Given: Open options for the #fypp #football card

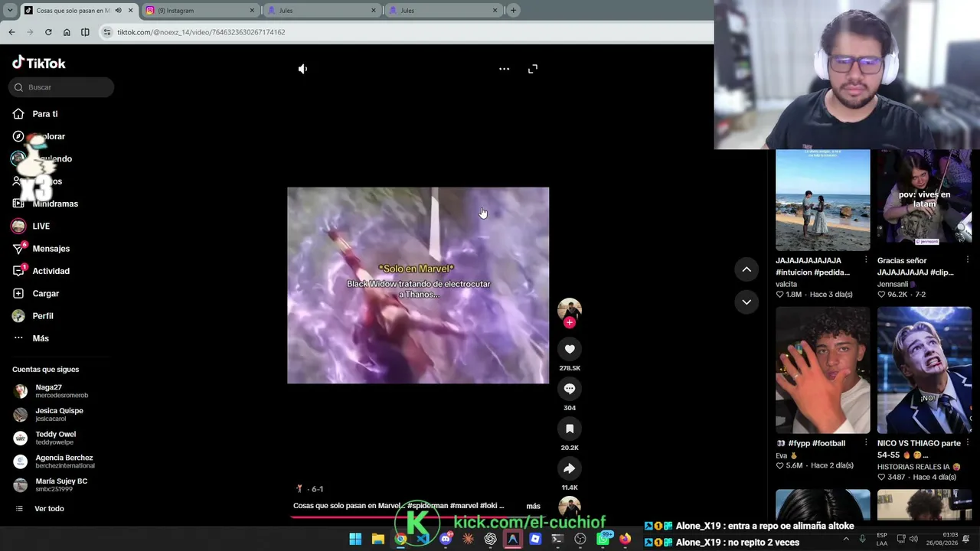Looking at the screenshot, I should [x=866, y=443].
